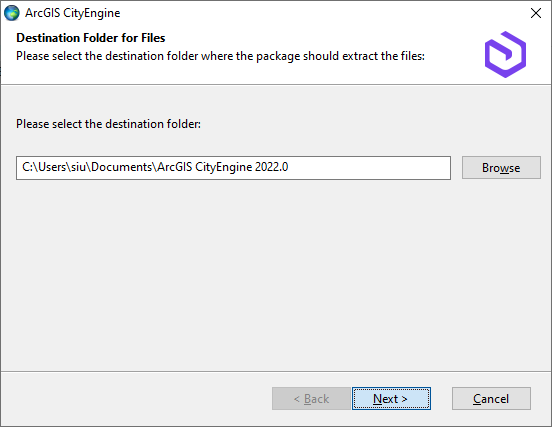Click the purple CityEngine hexagon logo

click(505, 54)
